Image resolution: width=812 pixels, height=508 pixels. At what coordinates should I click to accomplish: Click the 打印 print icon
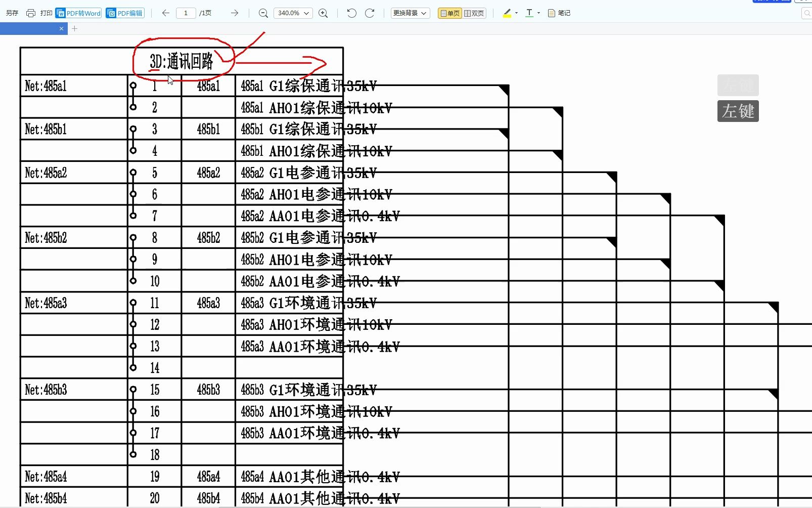point(30,13)
